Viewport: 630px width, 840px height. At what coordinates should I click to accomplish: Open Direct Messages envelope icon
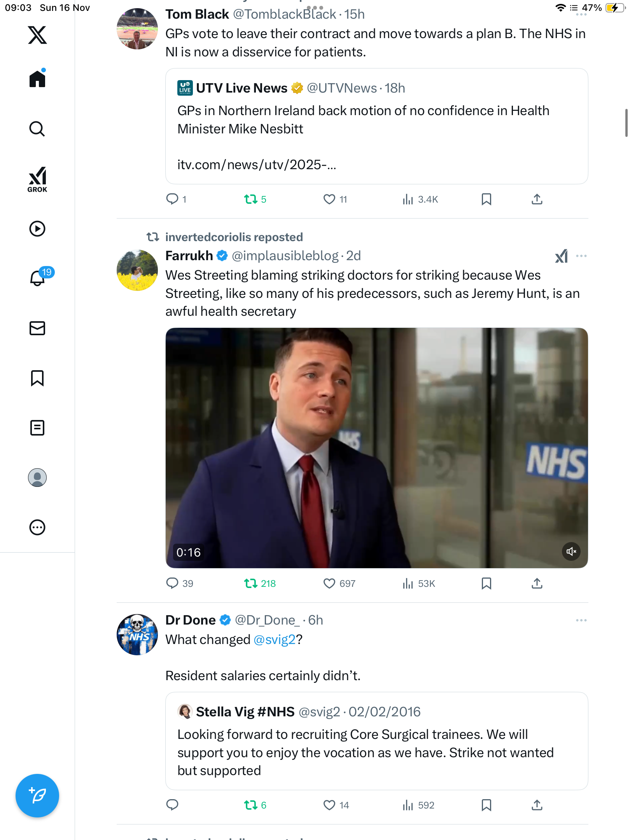[x=37, y=328]
